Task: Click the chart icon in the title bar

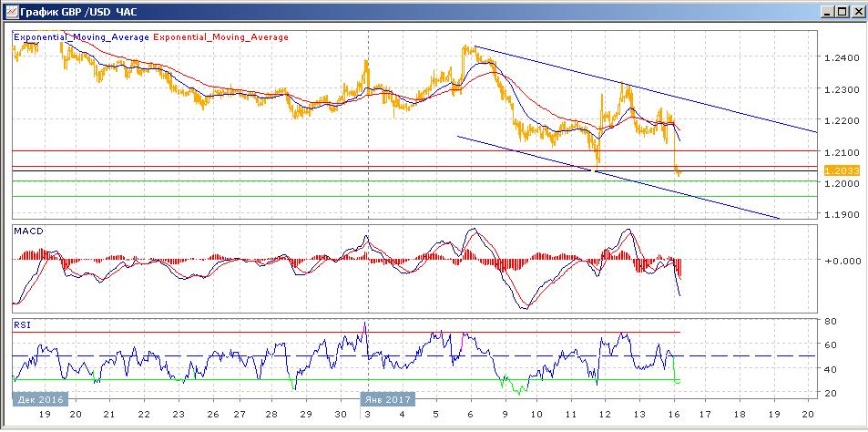Action: click(x=9, y=12)
